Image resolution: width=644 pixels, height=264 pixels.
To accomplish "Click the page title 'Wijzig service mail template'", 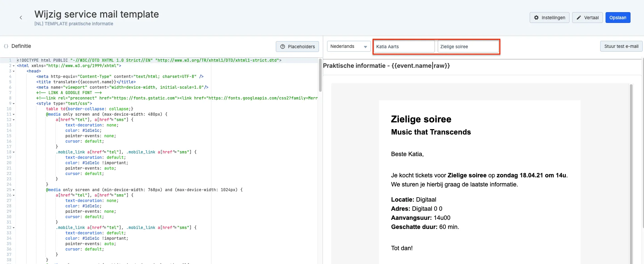I will [x=97, y=14].
